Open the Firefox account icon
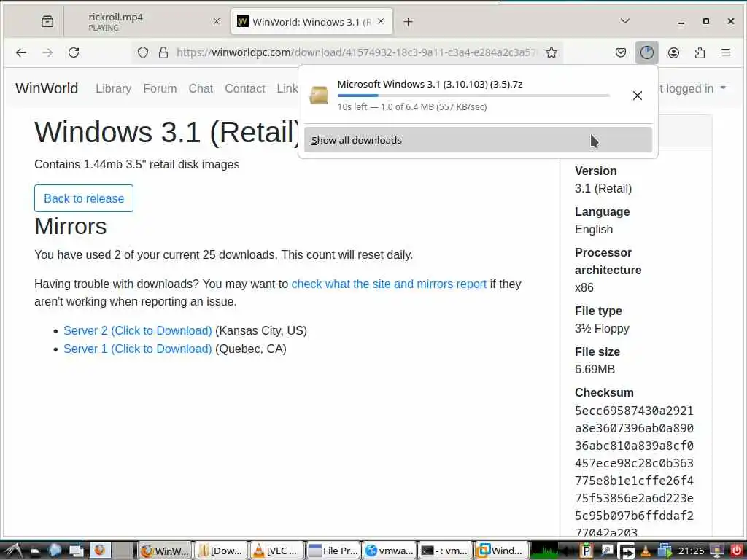The width and height of the screenshot is (747, 560). tap(673, 52)
